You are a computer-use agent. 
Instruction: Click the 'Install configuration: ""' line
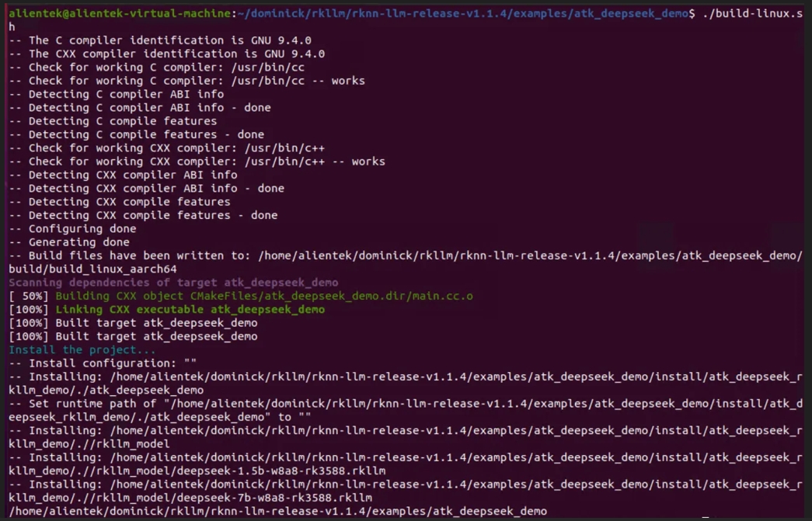click(x=103, y=363)
